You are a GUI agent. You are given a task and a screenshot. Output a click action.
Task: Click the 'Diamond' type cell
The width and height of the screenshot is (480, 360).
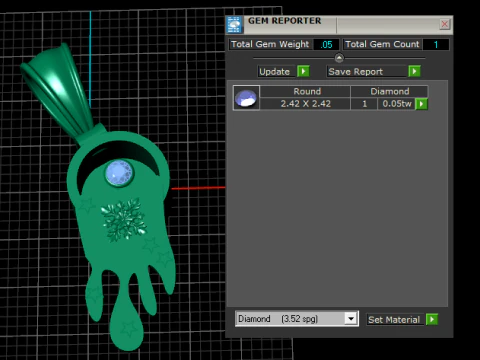click(389, 91)
